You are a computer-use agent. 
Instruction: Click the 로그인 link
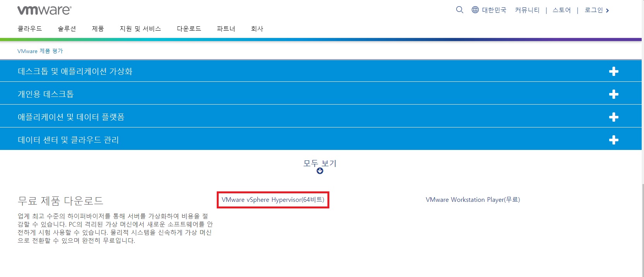point(594,10)
